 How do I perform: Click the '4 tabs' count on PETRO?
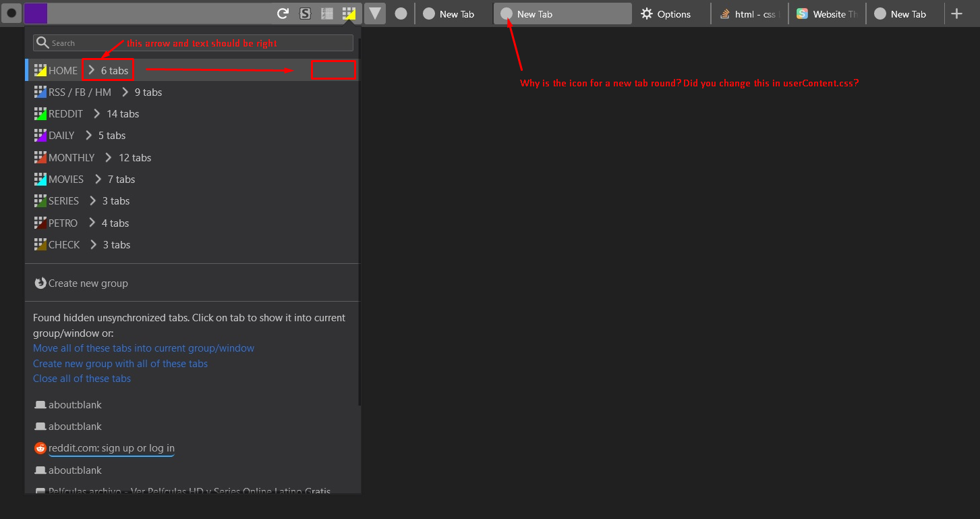[115, 223]
